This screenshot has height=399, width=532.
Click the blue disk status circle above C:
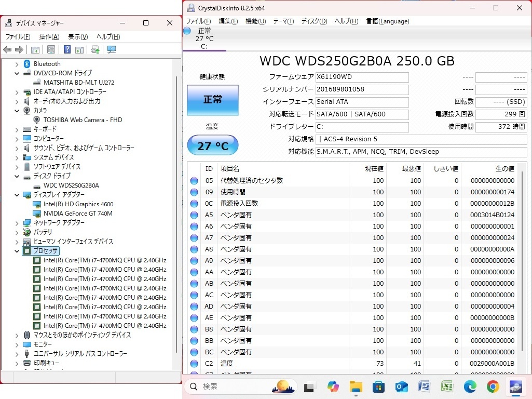tap(187, 31)
